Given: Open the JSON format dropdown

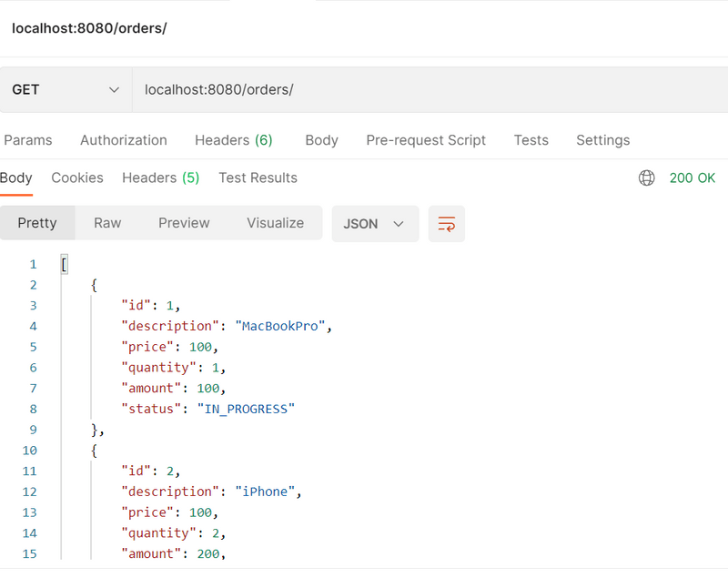Looking at the screenshot, I should coord(374,224).
